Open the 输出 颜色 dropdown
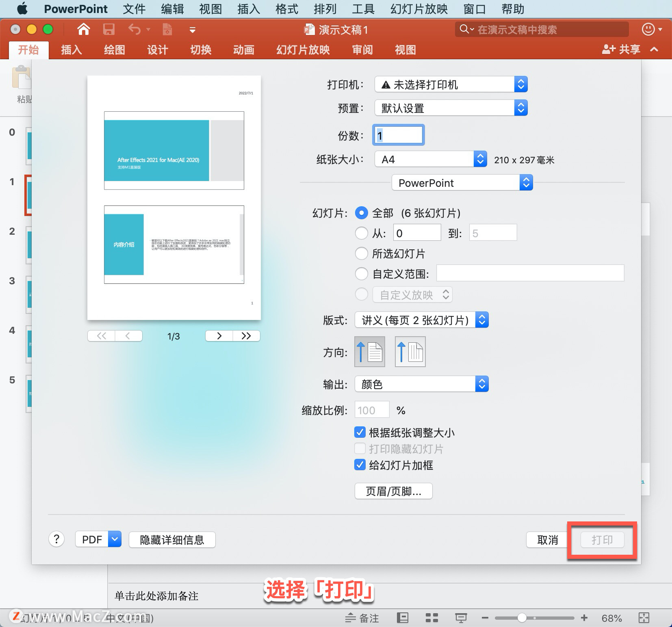 pos(422,384)
